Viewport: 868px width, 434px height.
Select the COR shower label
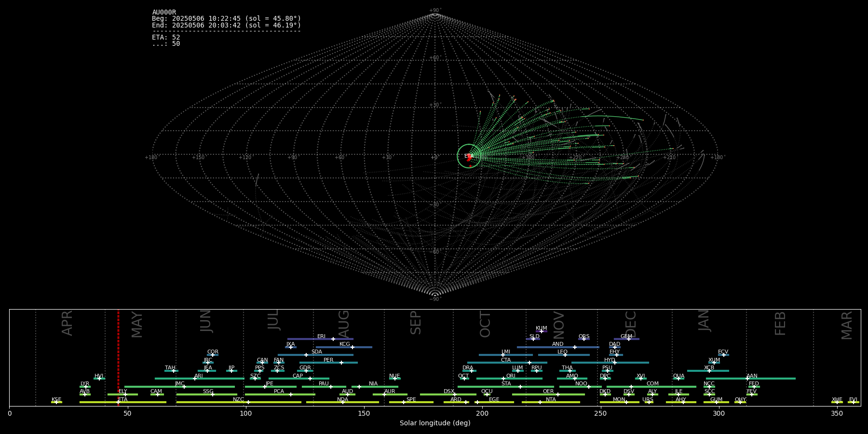[213, 352]
